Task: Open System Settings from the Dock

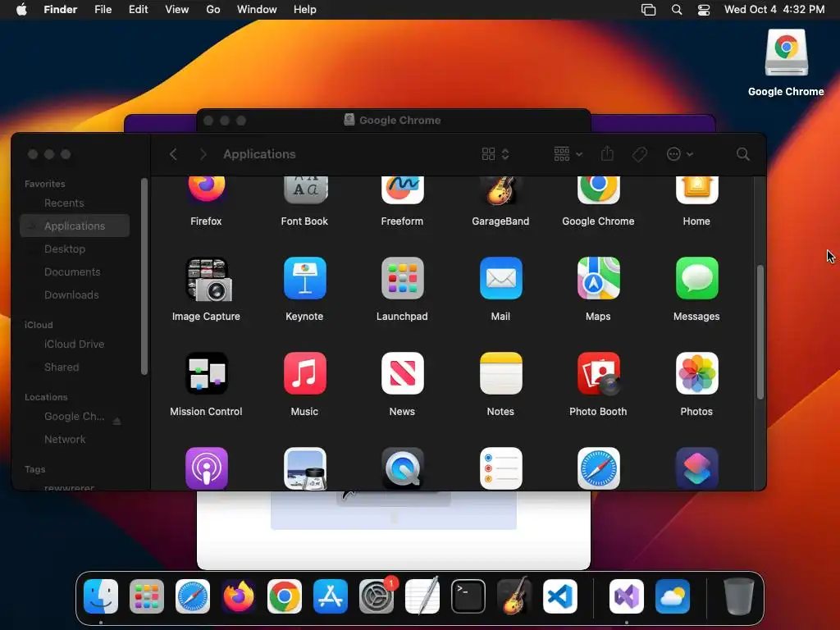Action: (x=376, y=596)
